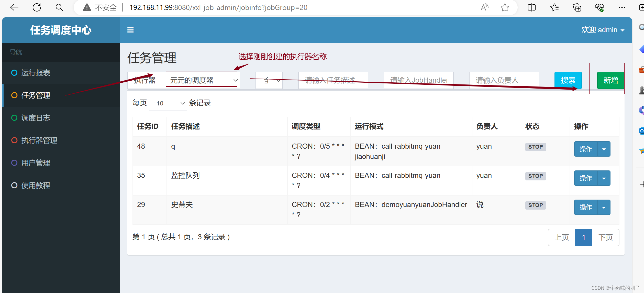Image resolution: width=644 pixels, height=293 pixels.
Task: Click the favorites list toolbar icon
Action: (x=554, y=7)
